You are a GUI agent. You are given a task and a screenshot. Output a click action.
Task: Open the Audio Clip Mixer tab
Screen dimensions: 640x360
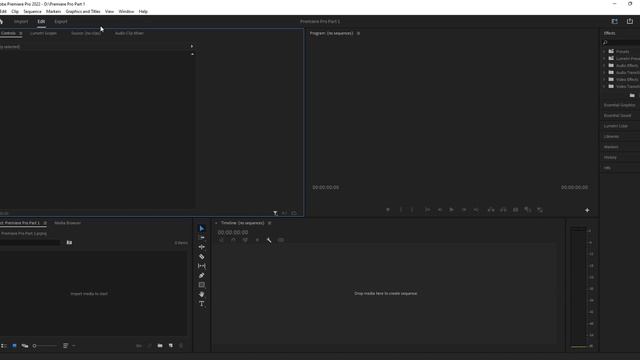pos(129,33)
